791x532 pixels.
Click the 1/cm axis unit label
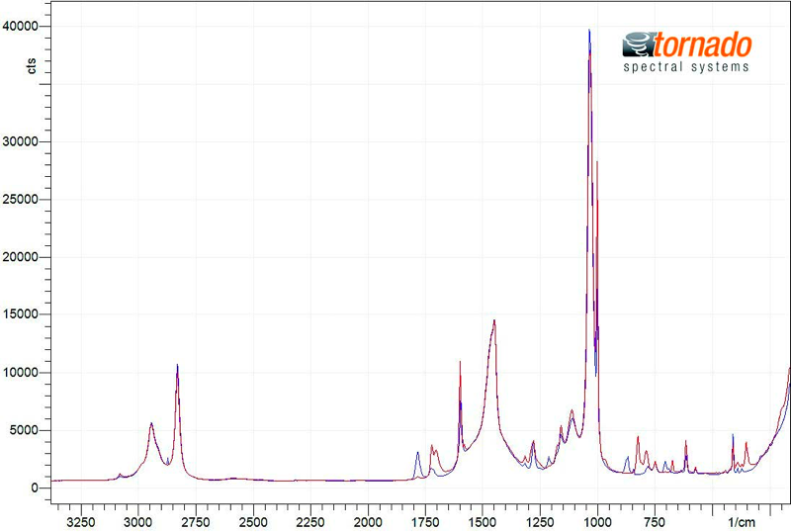click(x=742, y=522)
